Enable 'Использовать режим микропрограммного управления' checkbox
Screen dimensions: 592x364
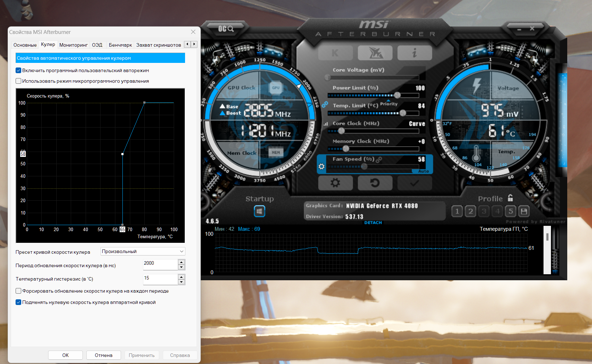tap(18, 81)
